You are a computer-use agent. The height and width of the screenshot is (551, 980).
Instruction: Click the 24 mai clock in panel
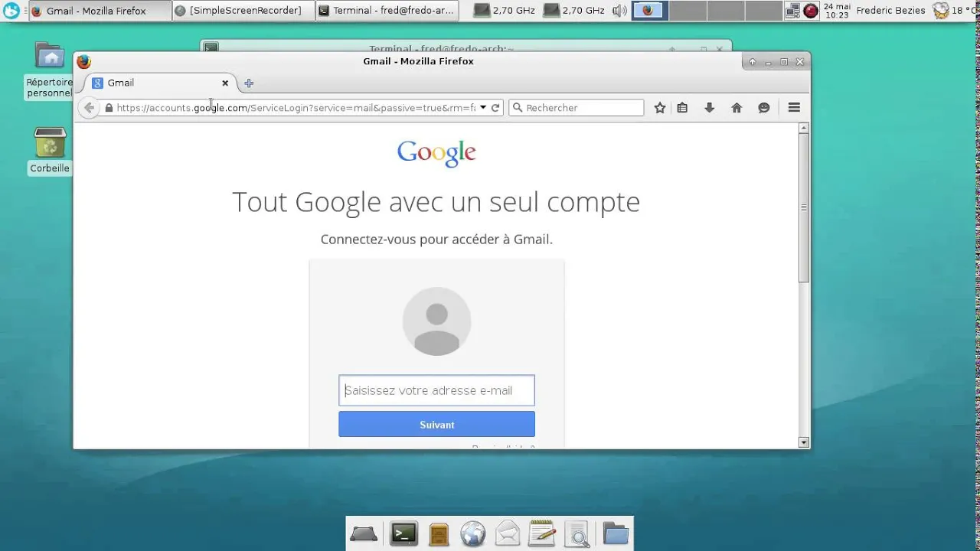(x=836, y=11)
